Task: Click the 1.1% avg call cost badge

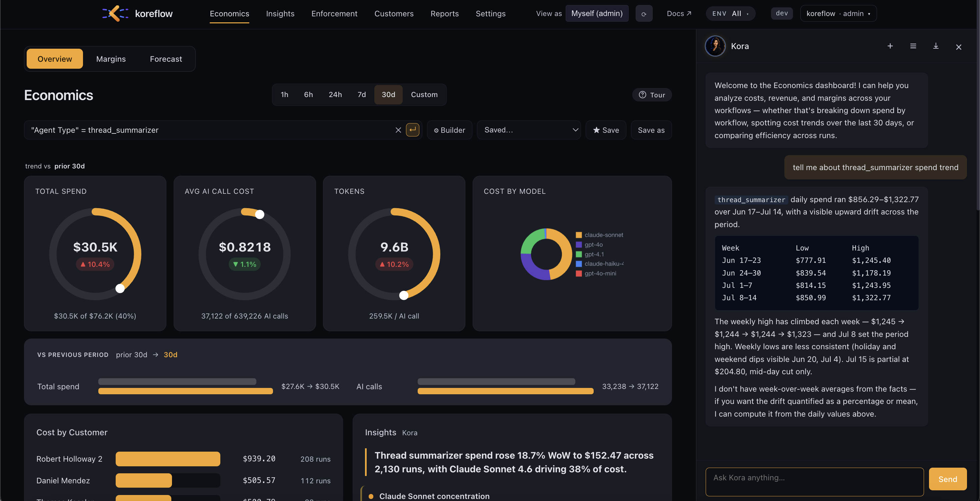Action: point(245,264)
